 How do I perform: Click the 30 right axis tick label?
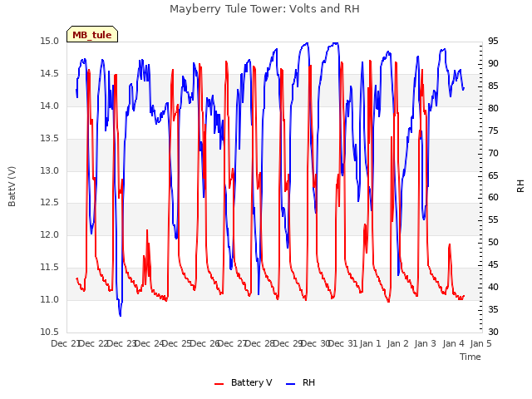[x=493, y=332]
